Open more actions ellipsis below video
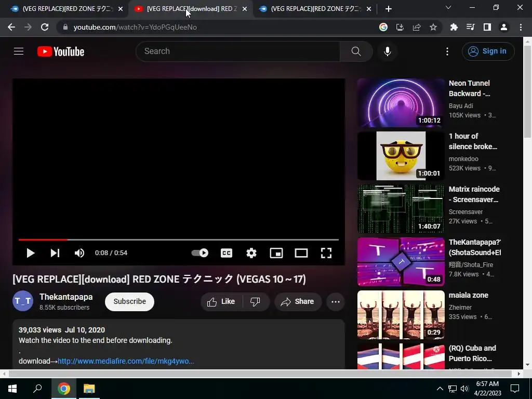 [x=336, y=302]
